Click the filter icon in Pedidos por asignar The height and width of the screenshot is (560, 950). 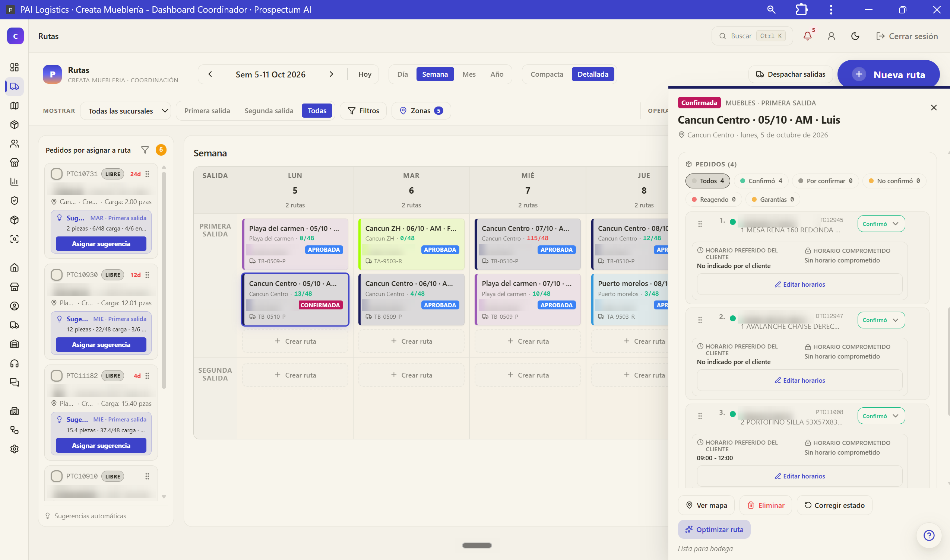pyautogui.click(x=145, y=150)
